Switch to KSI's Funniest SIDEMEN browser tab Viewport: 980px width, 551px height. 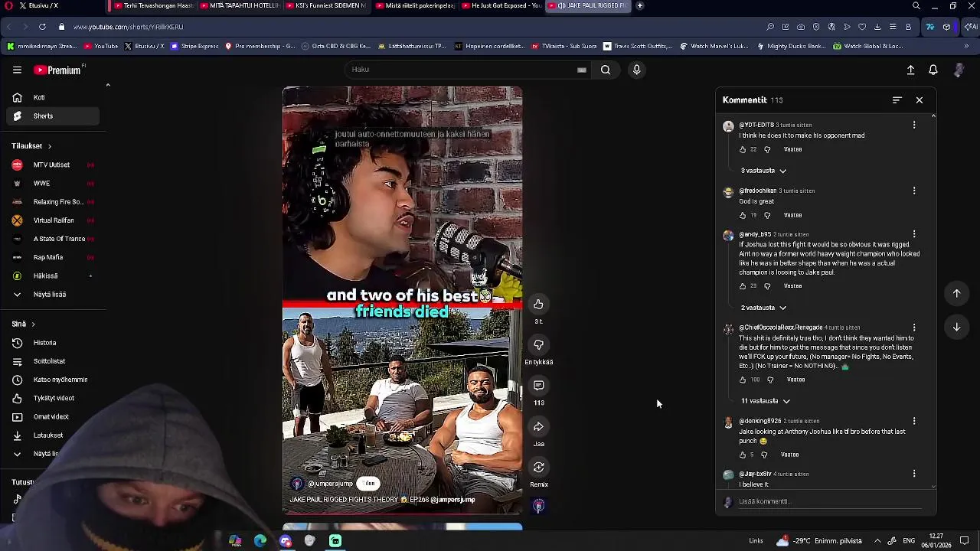point(325,5)
